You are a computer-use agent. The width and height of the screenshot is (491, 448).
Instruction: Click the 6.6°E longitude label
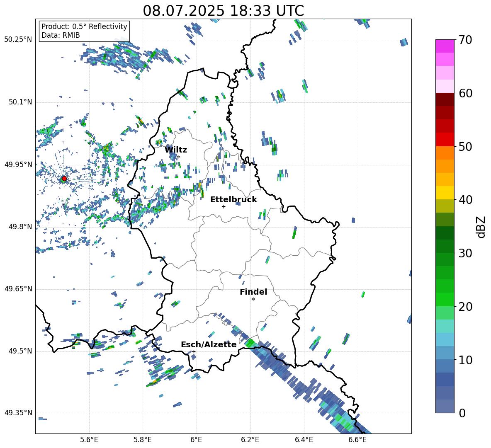pos(357,440)
